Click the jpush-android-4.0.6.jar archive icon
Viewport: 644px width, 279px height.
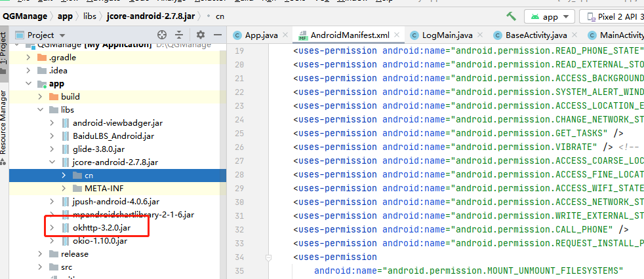(x=66, y=202)
